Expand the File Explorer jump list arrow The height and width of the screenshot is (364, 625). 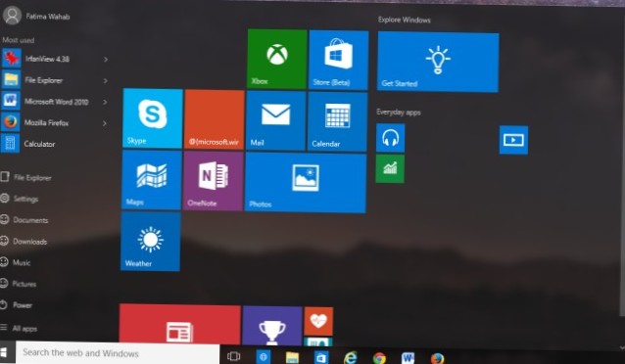pyautogui.click(x=105, y=81)
